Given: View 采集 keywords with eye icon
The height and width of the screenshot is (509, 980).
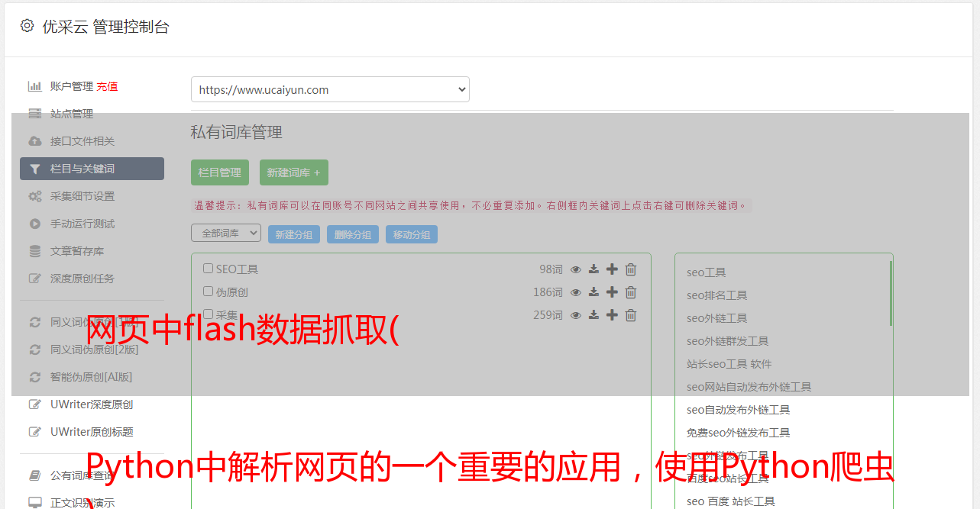Looking at the screenshot, I should point(576,315).
